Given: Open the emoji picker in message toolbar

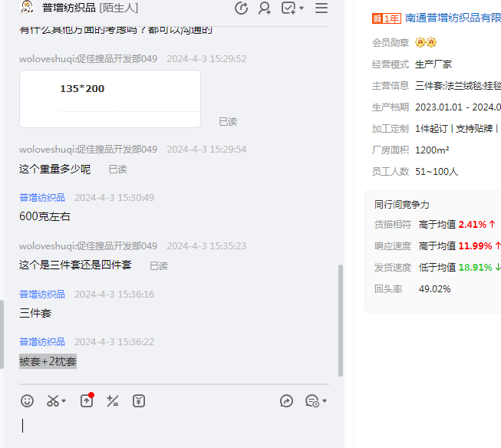Looking at the screenshot, I should tap(27, 400).
